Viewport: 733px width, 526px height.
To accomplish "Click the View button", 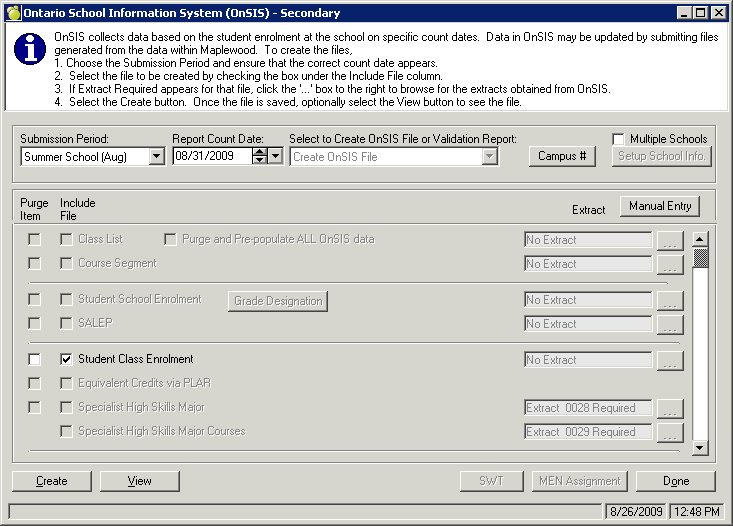I will (x=140, y=481).
